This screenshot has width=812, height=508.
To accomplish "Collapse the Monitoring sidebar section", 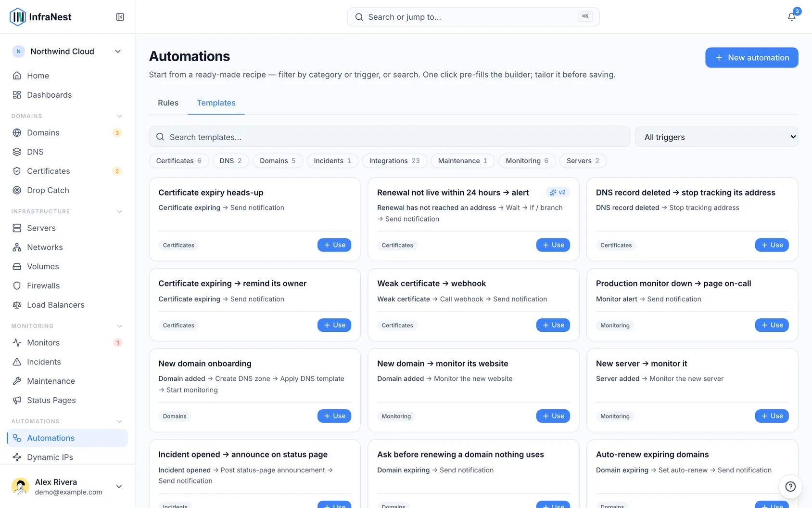I will (x=119, y=326).
